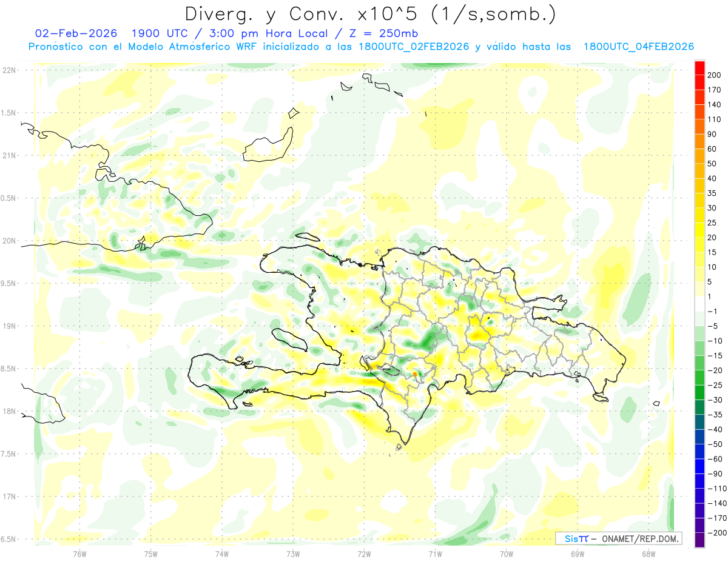Image resolution: width=728 pixels, height=562 pixels.
Task: Click the '21N' latitude label
Action: (x=9, y=156)
